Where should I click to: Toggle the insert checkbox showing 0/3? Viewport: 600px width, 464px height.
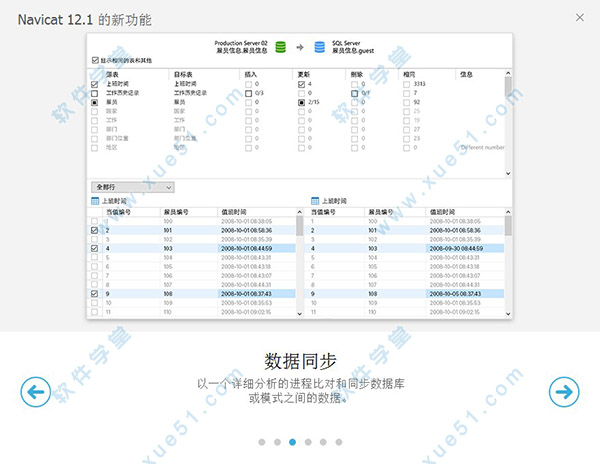[x=249, y=93]
